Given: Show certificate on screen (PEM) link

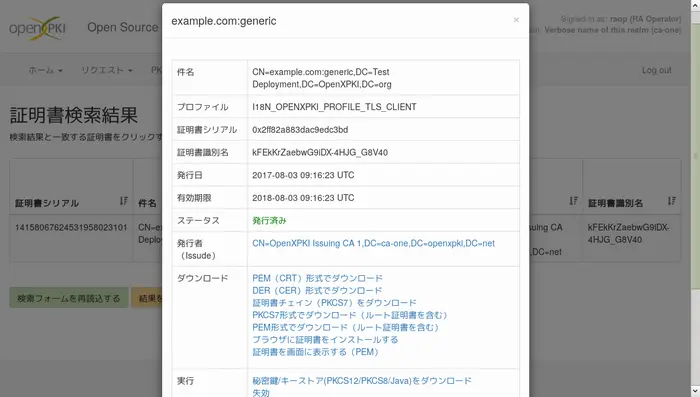Looking at the screenshot, I should click(x=315, y=352).
